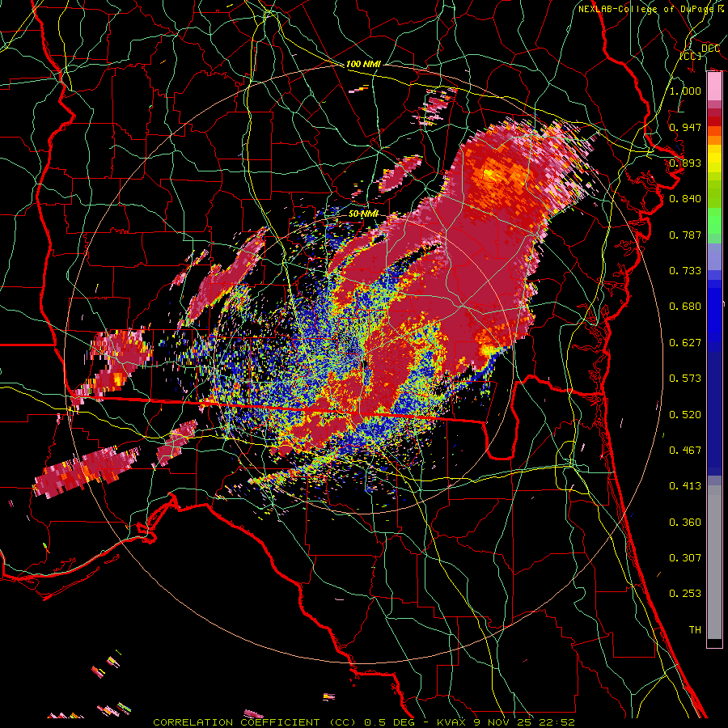Click the DEC label above the legend
This screenshot has width=728, height=728.
(710, 49)
